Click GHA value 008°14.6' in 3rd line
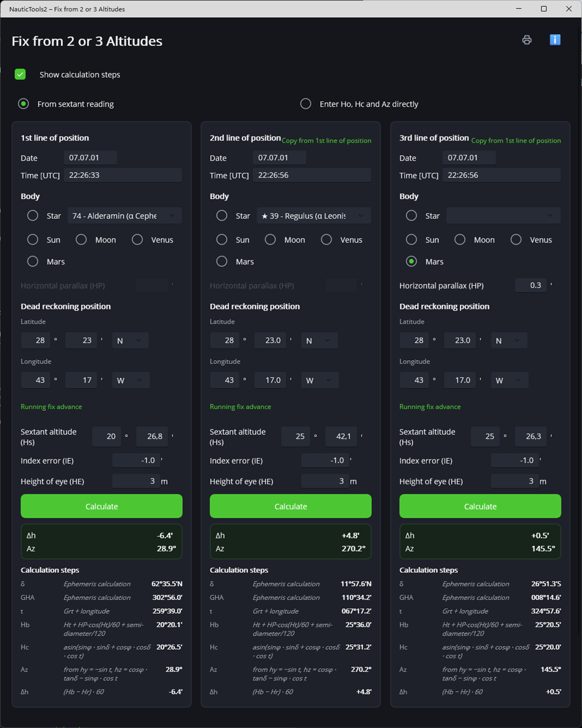This screenshot has height=728, width=582. 546,597
